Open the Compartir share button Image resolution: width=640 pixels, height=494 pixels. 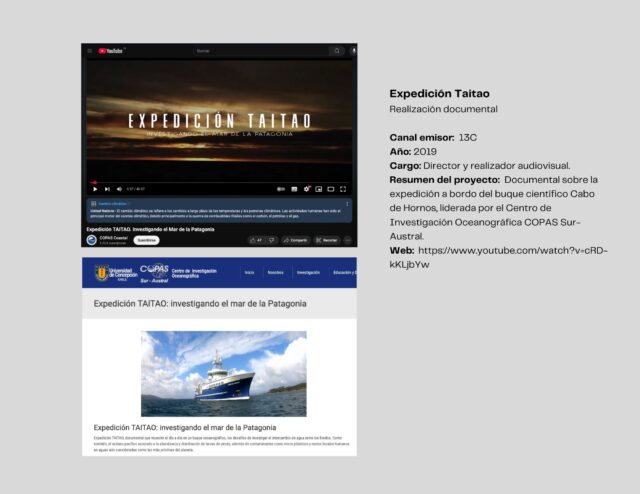(x=296, y=240)
